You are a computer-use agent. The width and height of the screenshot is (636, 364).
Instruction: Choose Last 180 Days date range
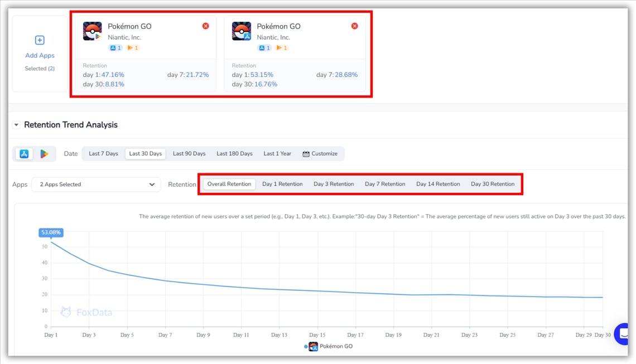[234, 154]
